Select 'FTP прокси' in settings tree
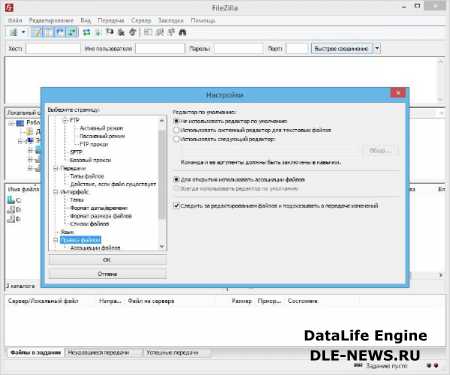The width and height of the screenshot is (450, 375). (94, 144)
